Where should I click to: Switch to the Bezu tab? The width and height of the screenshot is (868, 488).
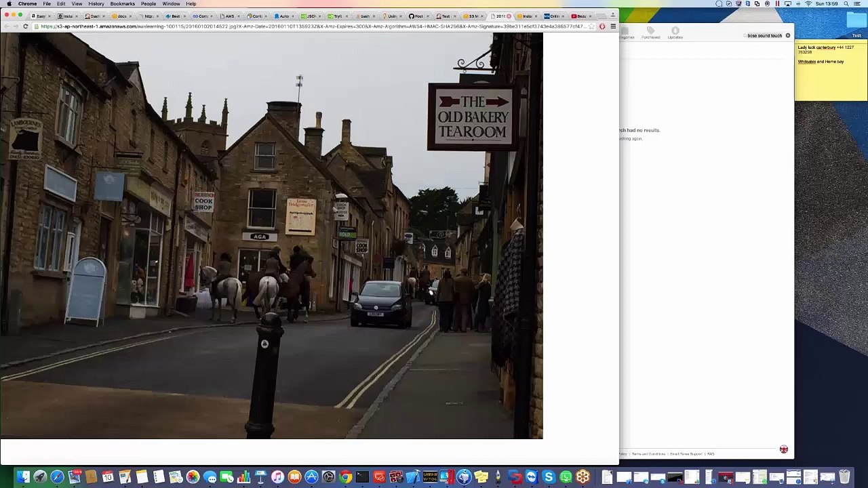(x=580, y=16)
